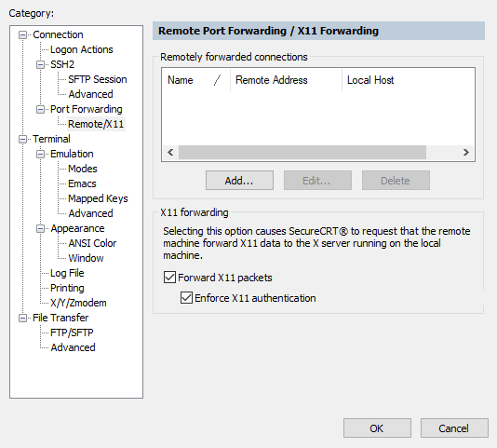
Task: Select ANSI Color category
Action: coord(92,243)
